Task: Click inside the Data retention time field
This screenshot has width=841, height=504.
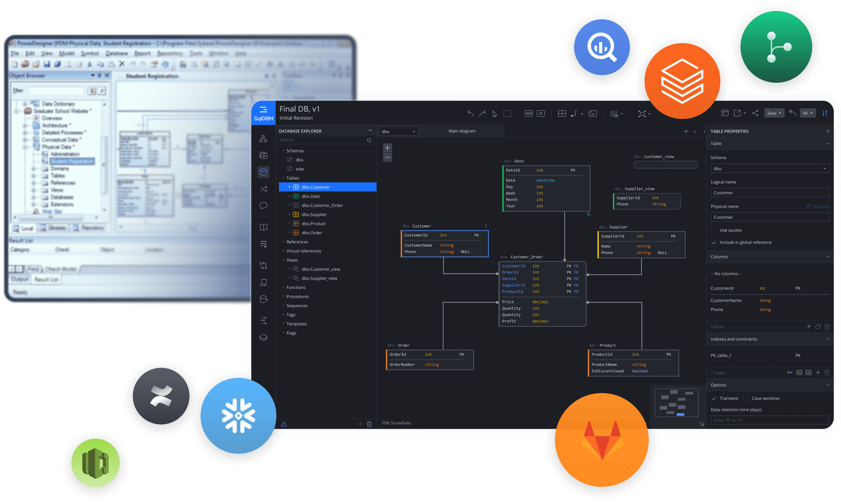Action: click(769, 420)
